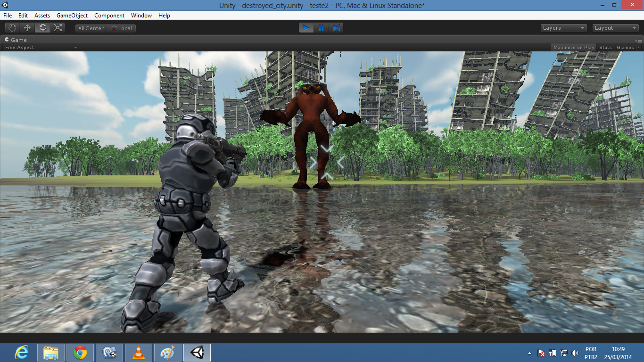The image size is (644, 362).
Task: Open Google Chrome from the taskbar
Action: coord(80,353)
